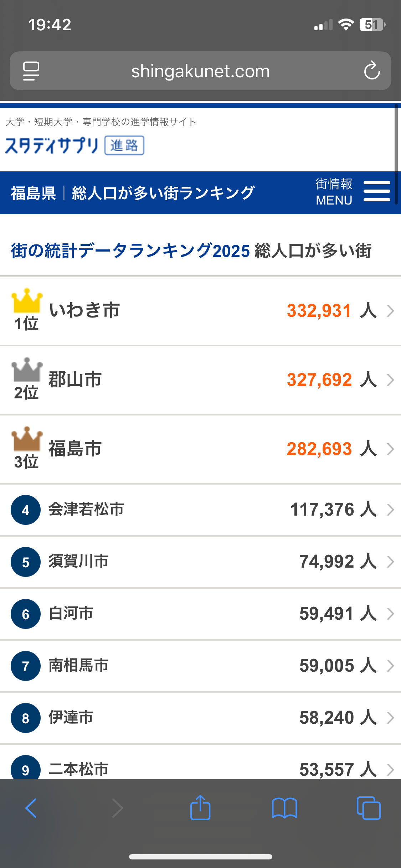Tap the Safari share icon
The image size is (401, 868).
pos(200,807)
